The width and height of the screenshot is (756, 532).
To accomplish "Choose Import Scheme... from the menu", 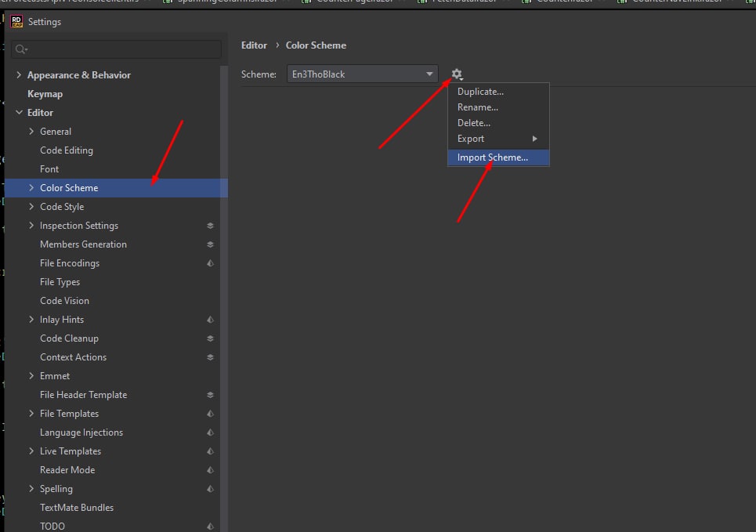I will tap(493, 157).
